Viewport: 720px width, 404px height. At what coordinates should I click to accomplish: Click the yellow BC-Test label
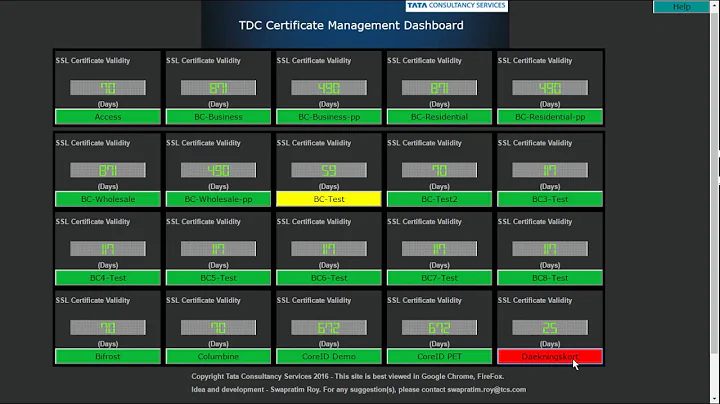coord(329,199)
